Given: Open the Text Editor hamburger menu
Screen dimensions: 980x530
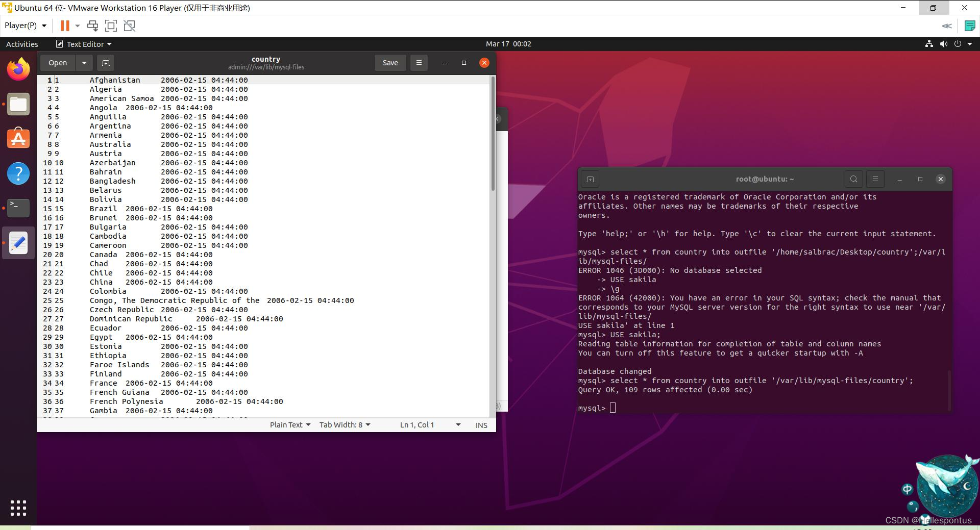Looking at the screenshot, I should tap(419, 62).
